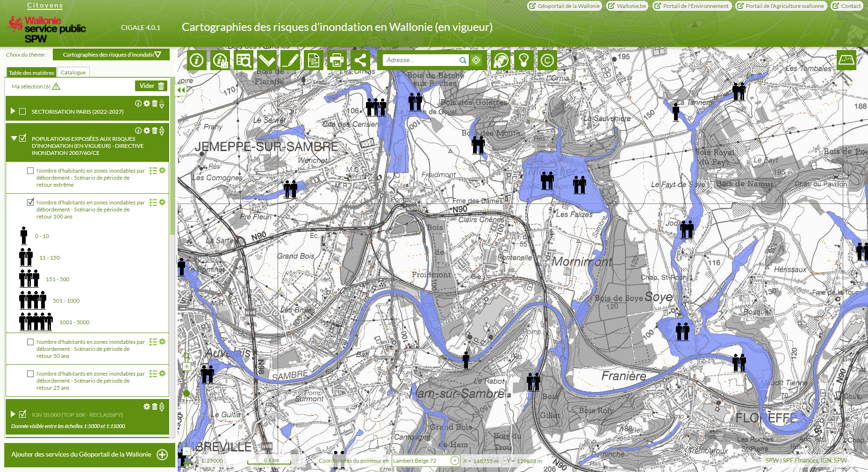Click the zoom-out minus map button
The height and width of the screenshot is (472, 868).
point(187,451)
